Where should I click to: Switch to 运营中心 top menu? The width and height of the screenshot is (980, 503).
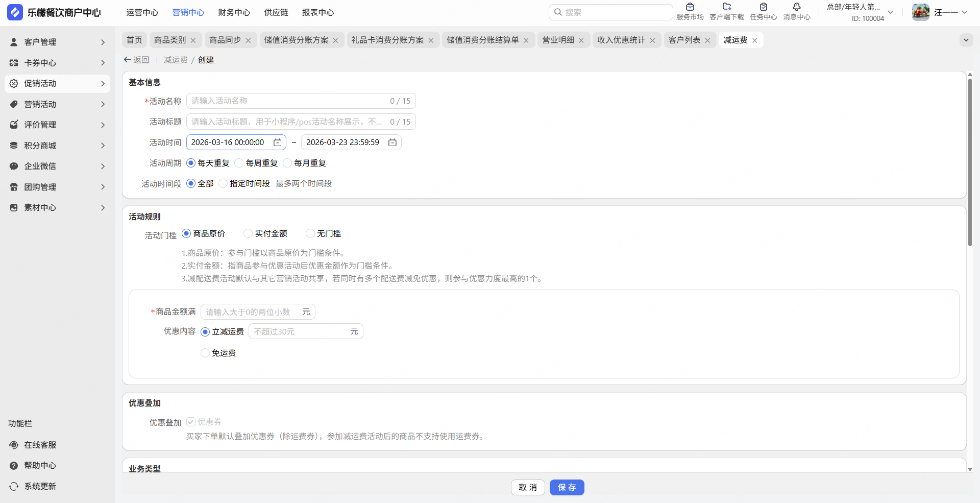coord(142,12)
